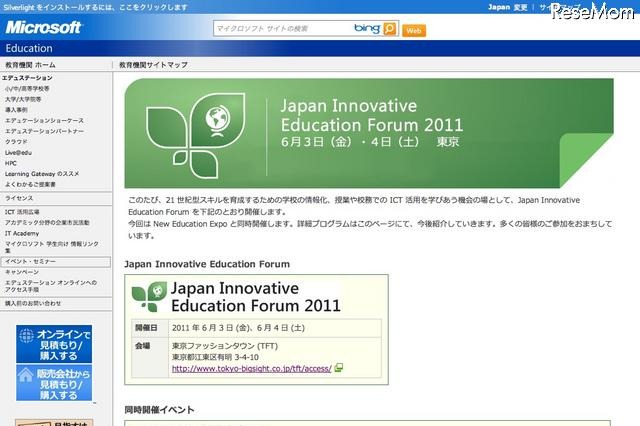Viewport: 640px width, 426px height.
Task: Open キャンペーン in the sidebar
Action: 22,272
